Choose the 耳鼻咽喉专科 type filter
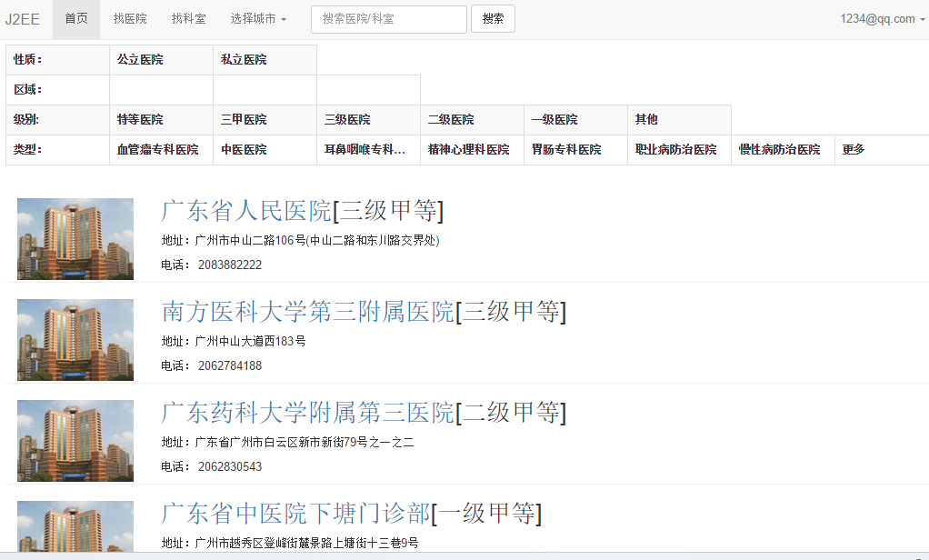The image size is (929, 560). click(365, 149)
